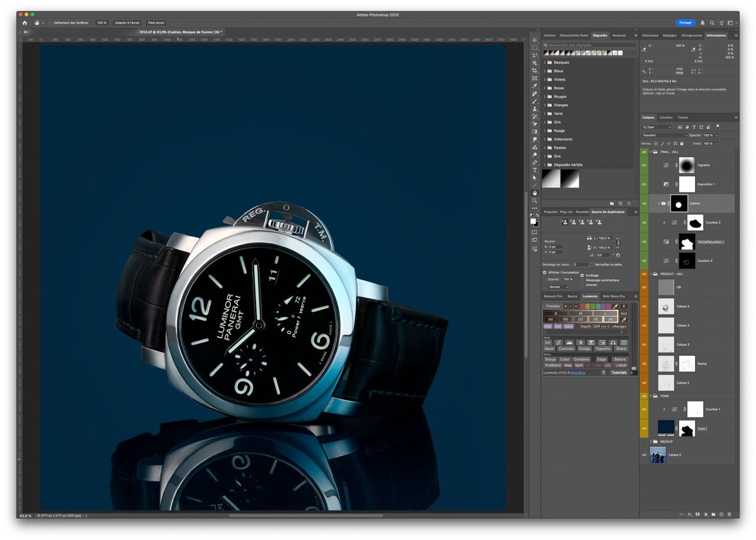Screen dimensions: 756x540
Task: Open the search magnifier at top right
Action: coord(712,22)
